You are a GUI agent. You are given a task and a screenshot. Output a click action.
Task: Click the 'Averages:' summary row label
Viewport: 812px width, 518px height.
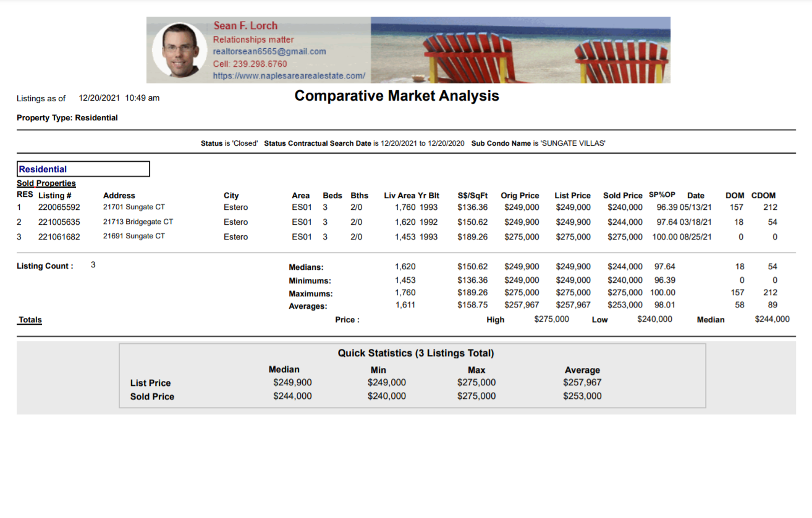308,306
